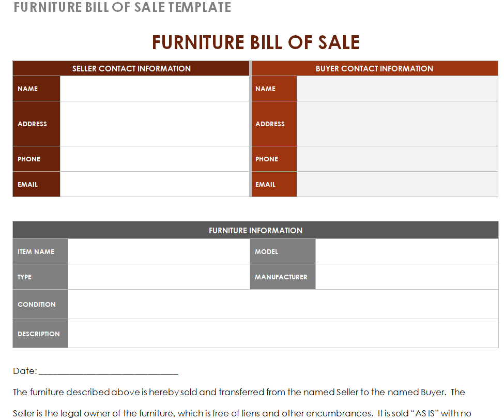Click the buyer Name input cell
This screenshot has width=504, height=420.
point(397,88)
